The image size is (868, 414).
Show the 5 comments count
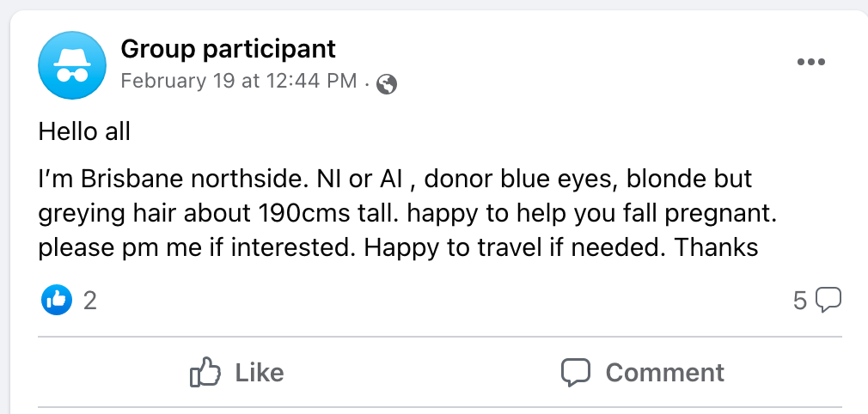coord(800,301)
